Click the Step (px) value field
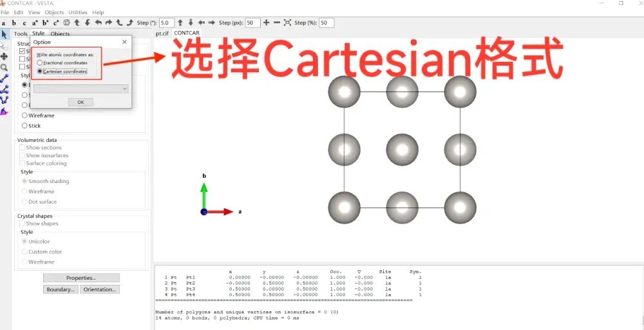The image size is (644, 330). click(x=252, y=23)
